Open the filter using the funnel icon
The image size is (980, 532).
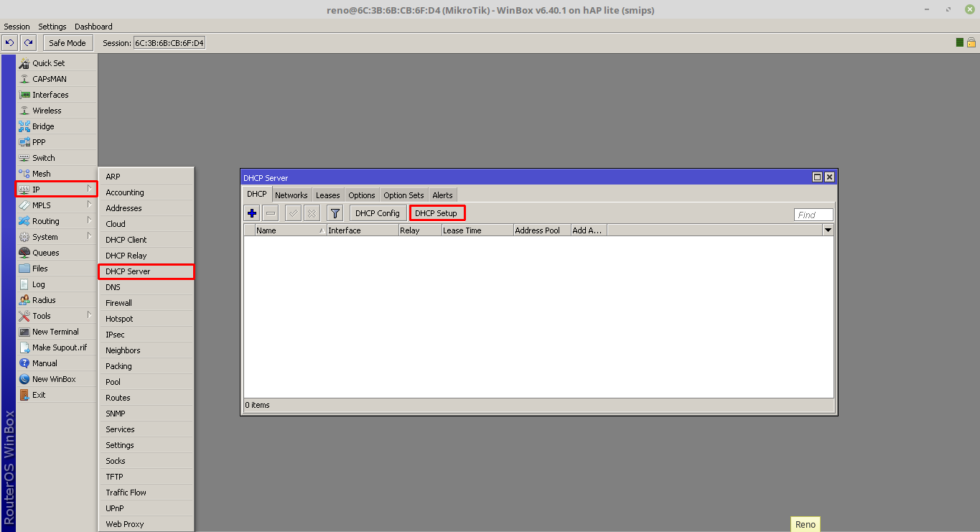(335, 213)
